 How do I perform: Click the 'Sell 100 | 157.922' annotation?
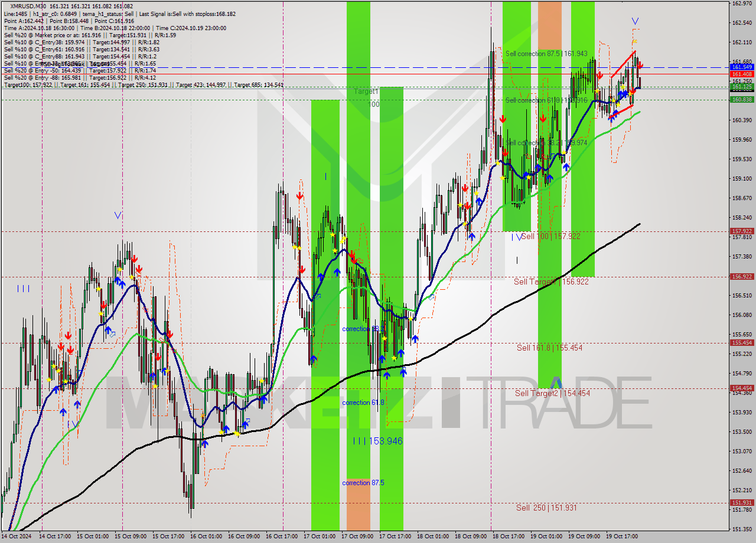coord(550,236)
